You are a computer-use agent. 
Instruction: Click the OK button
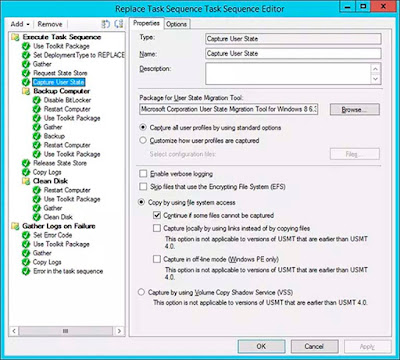coord(261,346)
